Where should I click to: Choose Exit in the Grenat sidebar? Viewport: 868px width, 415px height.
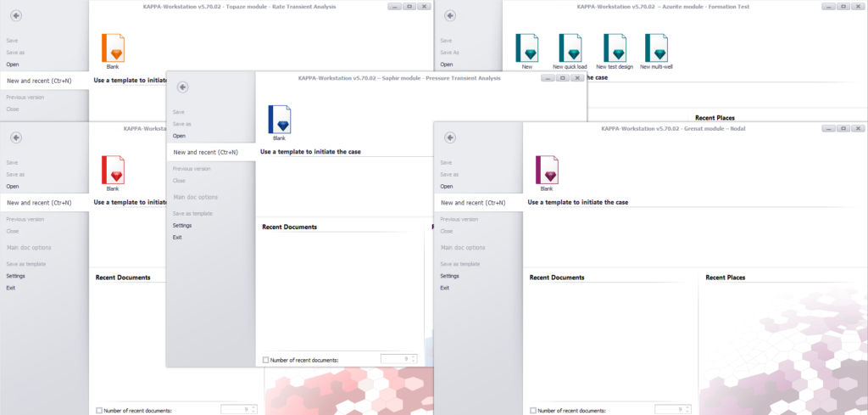(x=444, y=288)
